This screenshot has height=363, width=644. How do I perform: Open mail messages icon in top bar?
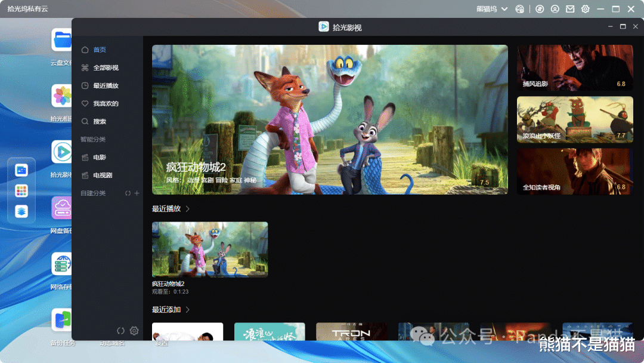tap(570, 9)
